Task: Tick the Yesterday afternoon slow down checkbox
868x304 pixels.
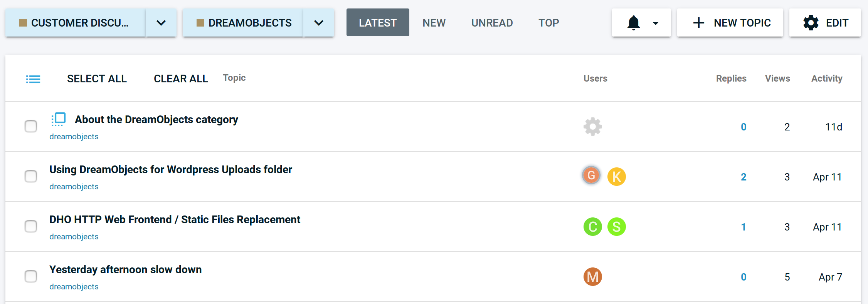Action: tap(31, 276)
